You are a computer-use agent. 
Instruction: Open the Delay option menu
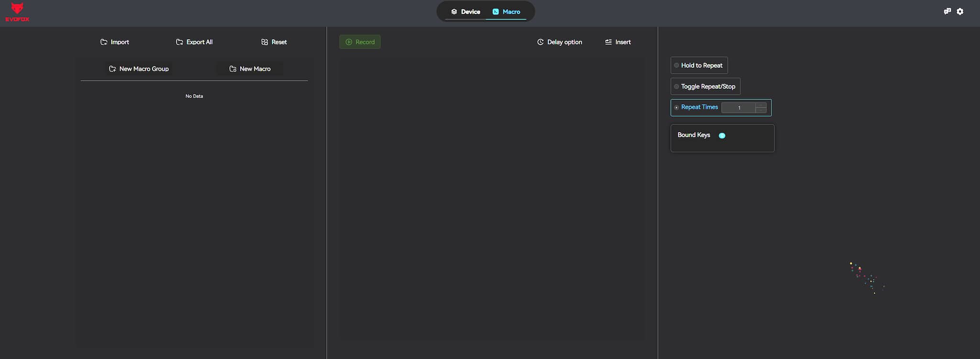tap(559, 42)
